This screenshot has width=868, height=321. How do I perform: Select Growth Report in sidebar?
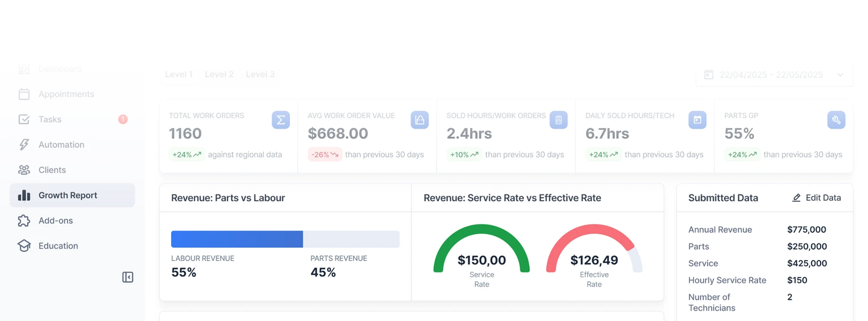72,195
